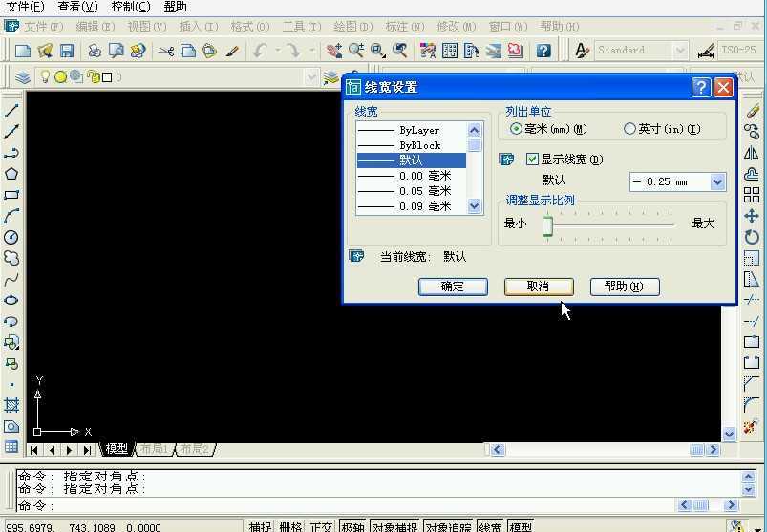Viewport: 767px width, 532px height.
Task: Select ByLayer in lineweight list
Action: point(412,130)
